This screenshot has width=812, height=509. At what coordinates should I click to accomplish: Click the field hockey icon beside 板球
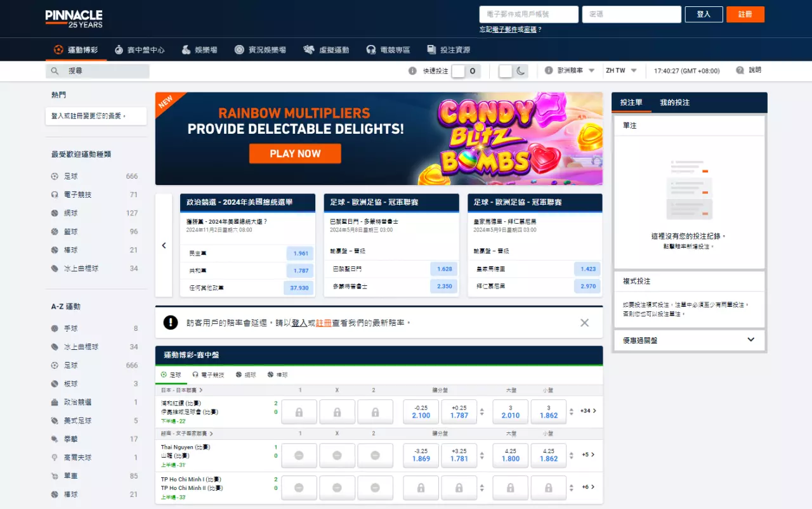coord(55,383)
